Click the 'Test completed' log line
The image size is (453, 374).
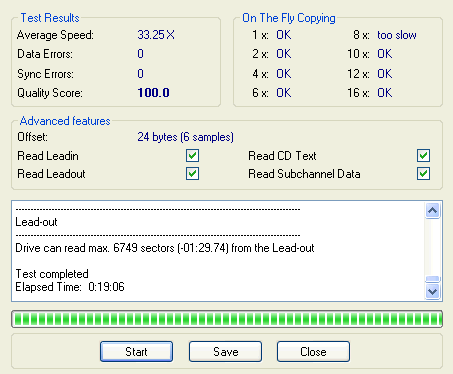tap(52, 274)
